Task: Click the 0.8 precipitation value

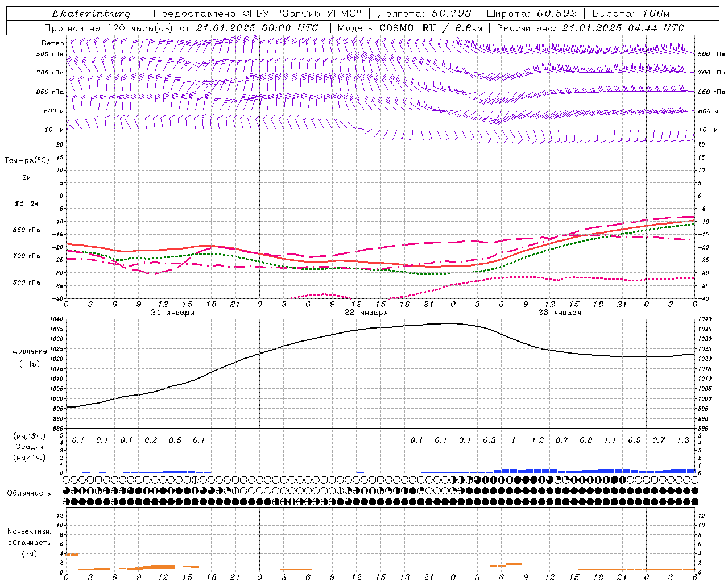Action: 586,440
